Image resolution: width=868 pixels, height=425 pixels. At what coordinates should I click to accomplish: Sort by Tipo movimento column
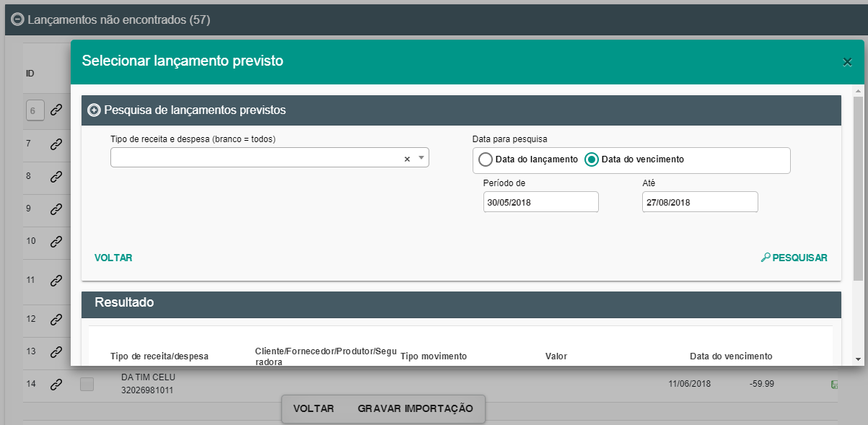pos(434,356)
